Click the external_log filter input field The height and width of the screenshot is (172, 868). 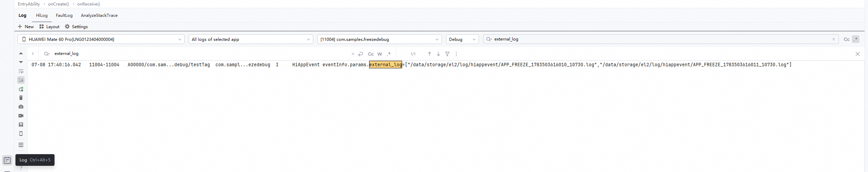(661, 39)
